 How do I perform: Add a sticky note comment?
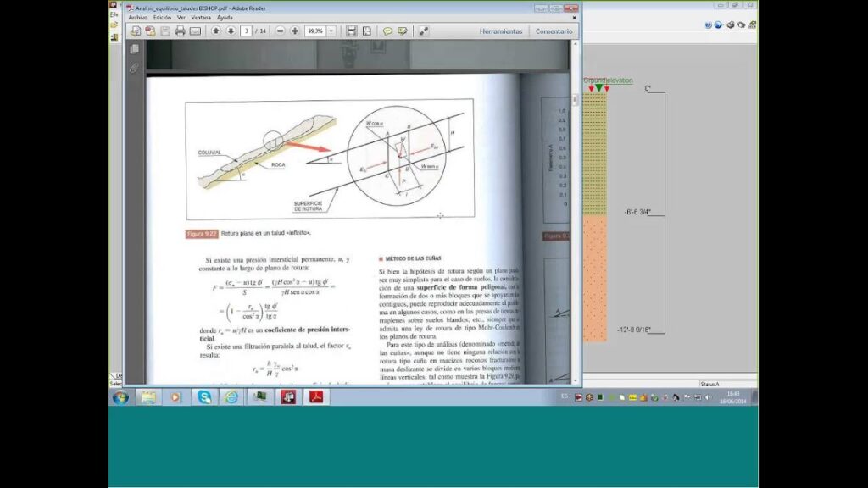(x=387, y=31)
